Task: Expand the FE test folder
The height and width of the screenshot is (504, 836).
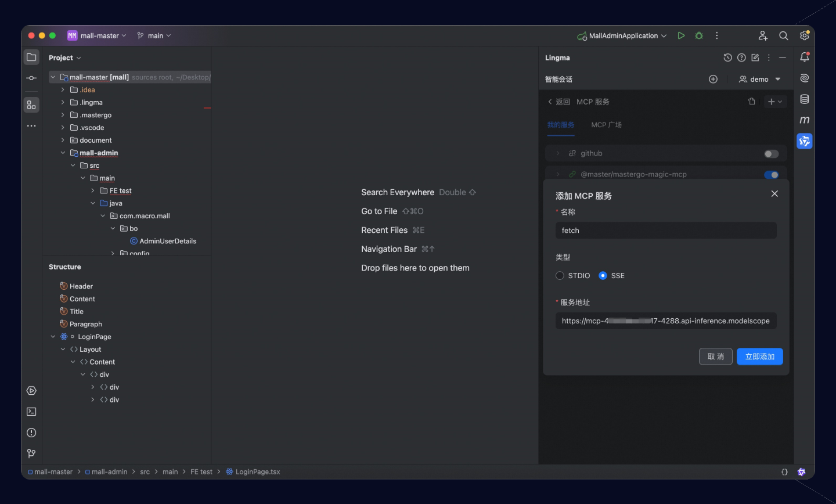Action: 92,190
